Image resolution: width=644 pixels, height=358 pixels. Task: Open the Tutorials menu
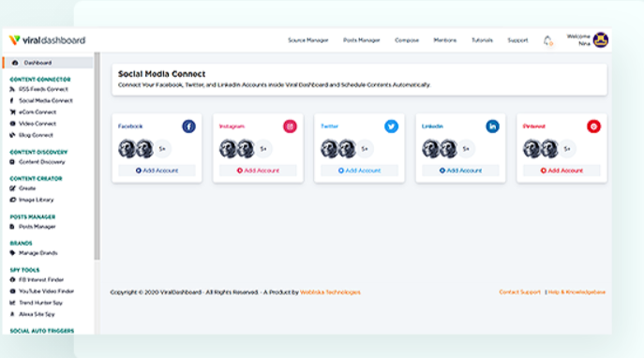[x=482, y=40]
